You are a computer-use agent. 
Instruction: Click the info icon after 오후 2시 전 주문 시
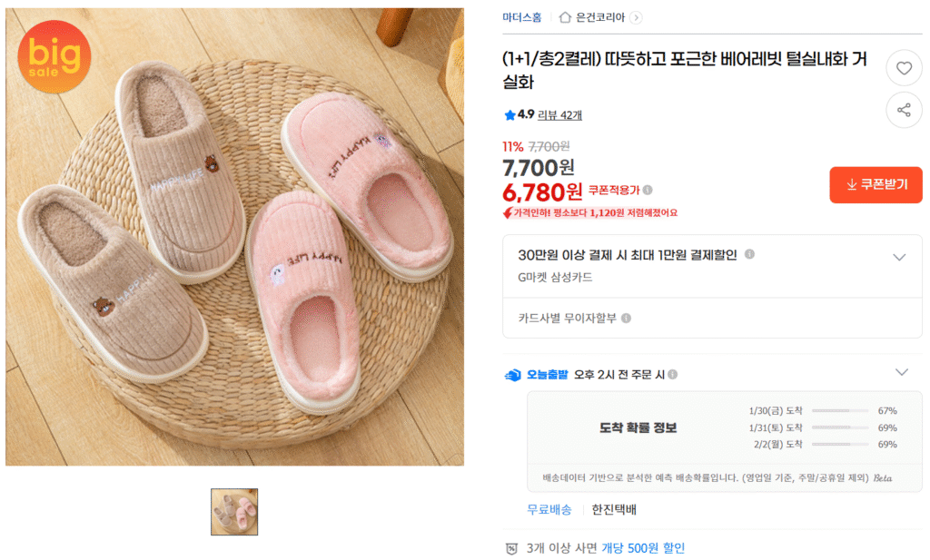(x=673, y=375)
